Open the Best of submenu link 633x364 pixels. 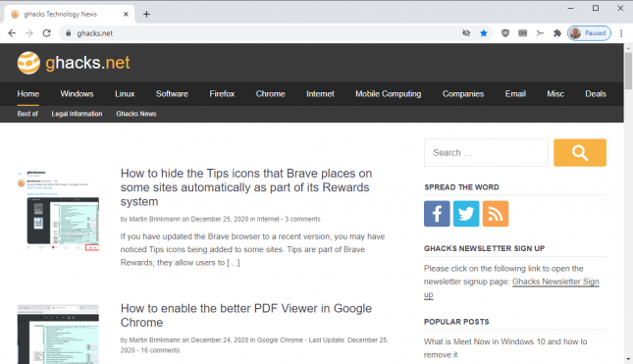click(27, 114)
